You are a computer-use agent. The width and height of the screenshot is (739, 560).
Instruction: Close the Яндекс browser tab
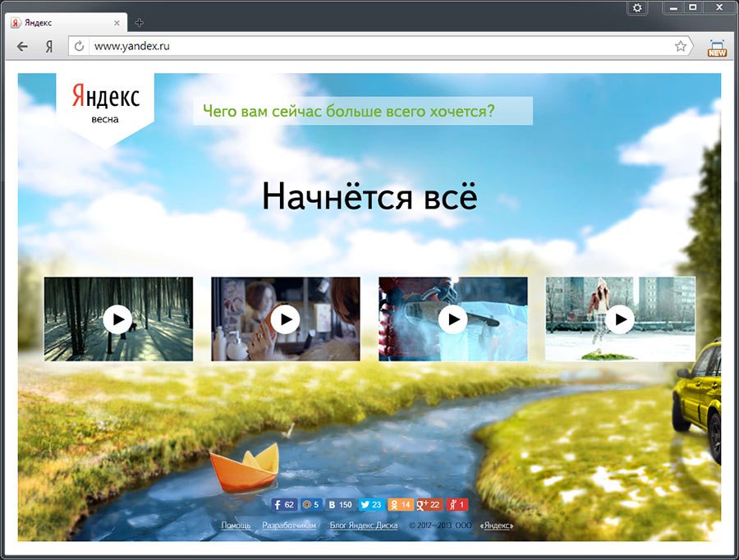[117, 23]
